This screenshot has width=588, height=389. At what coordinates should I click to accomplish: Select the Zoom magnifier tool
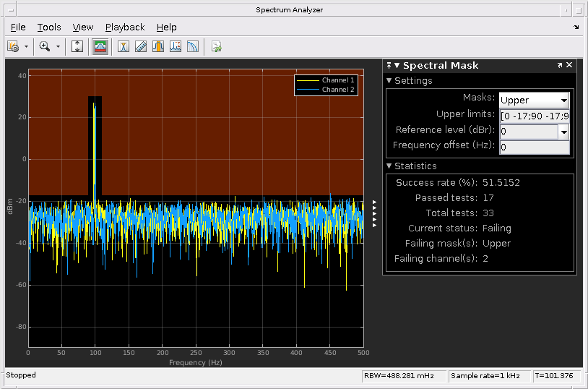45,46
